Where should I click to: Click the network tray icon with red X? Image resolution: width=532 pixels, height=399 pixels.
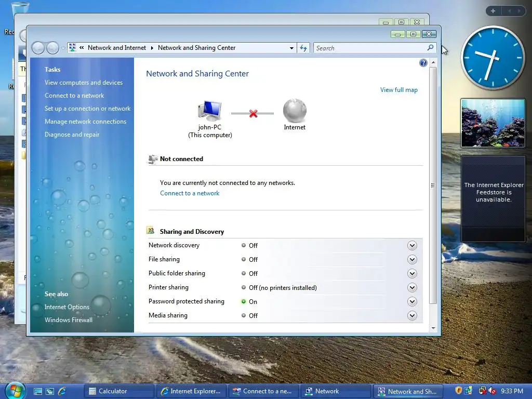tap(483, 391)
